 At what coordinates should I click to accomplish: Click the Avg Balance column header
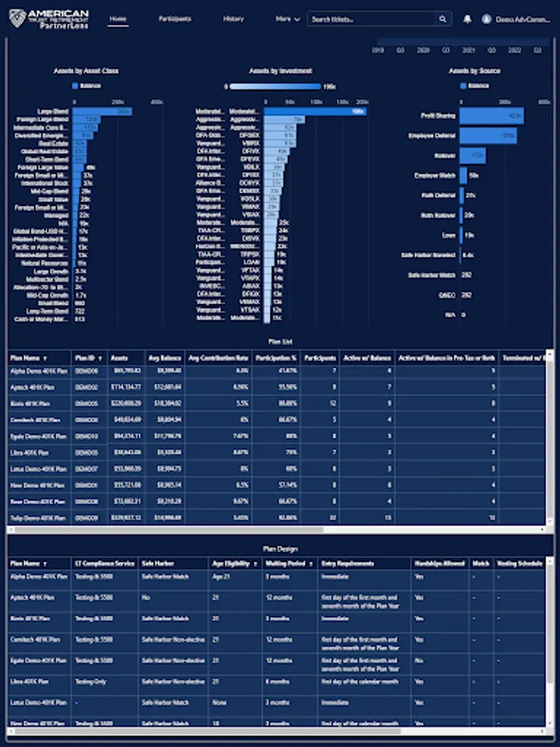pyautogui.click(x=165, y=359)
